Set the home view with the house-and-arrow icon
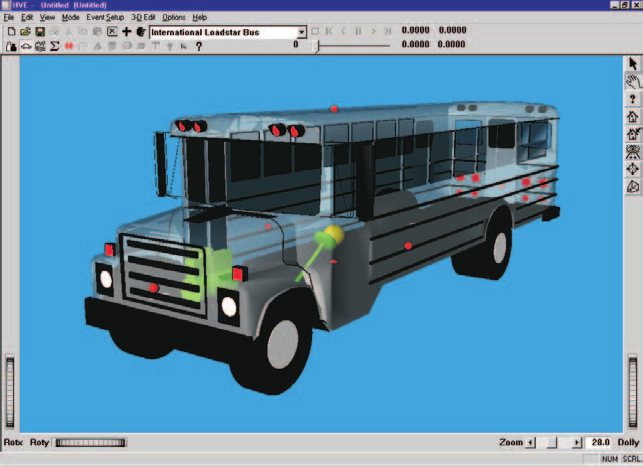 pyautogui.click(x=633, y=134)
